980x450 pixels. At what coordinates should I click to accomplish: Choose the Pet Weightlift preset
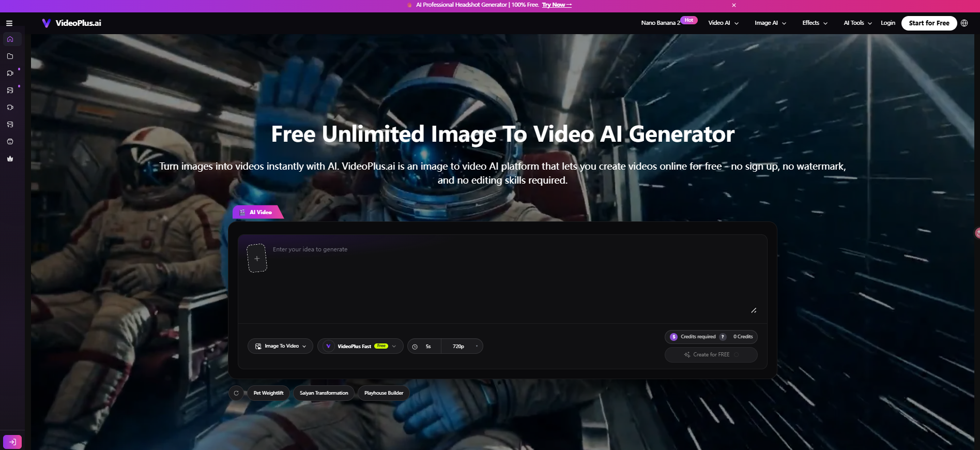(268, 393)
